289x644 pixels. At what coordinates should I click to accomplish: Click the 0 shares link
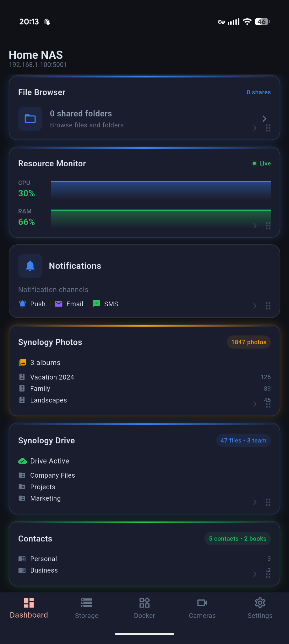(258, 92)
